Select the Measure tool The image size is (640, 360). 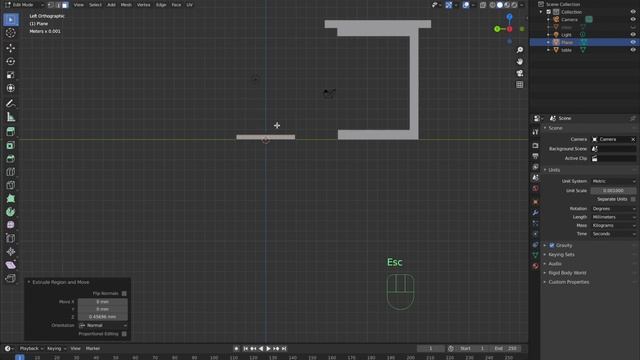pyautogui.click(x=11, y=117)
